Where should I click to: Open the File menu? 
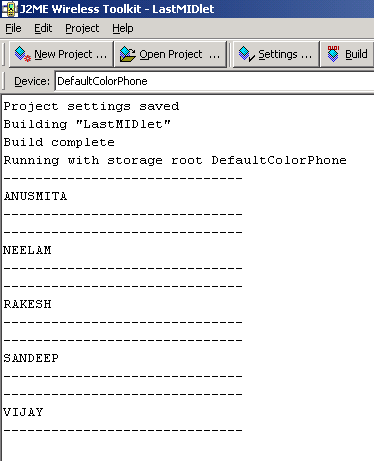tap(13, 28)
